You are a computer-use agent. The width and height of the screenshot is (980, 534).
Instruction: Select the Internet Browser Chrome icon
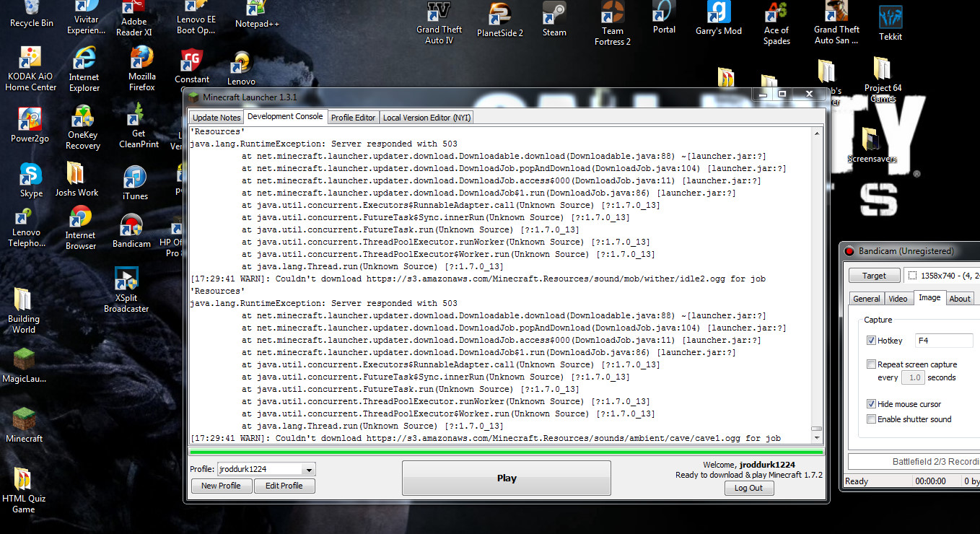click(x=80, y=228)
